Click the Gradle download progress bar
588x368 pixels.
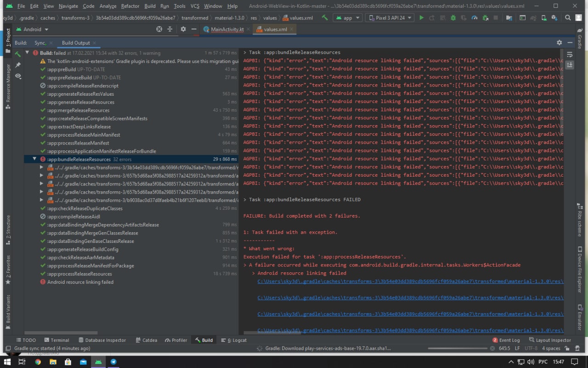[458, 348]
